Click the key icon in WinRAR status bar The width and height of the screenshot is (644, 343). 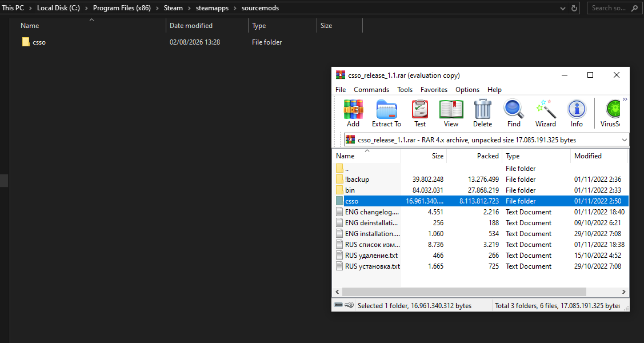(x=349, y=305)
